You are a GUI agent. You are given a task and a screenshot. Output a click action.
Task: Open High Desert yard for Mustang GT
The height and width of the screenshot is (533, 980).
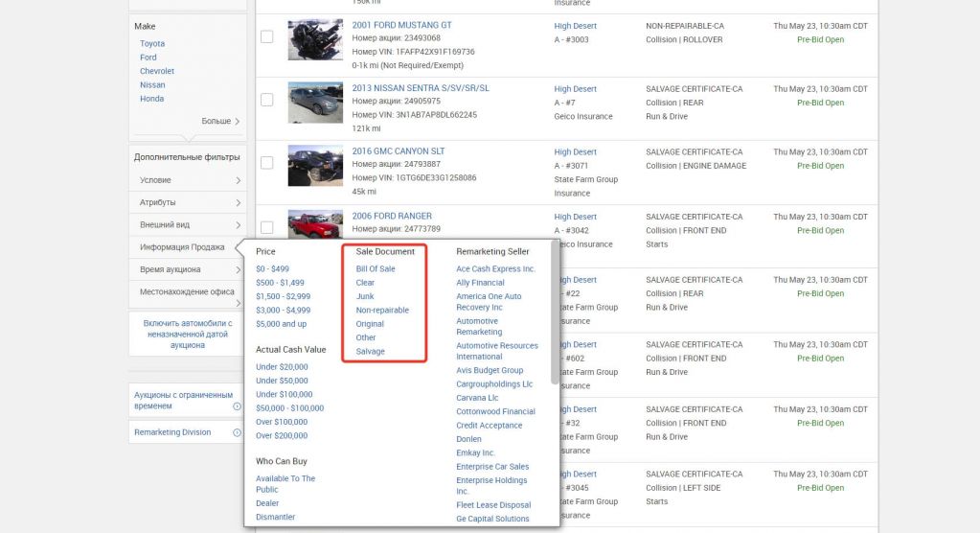point(575,26)
